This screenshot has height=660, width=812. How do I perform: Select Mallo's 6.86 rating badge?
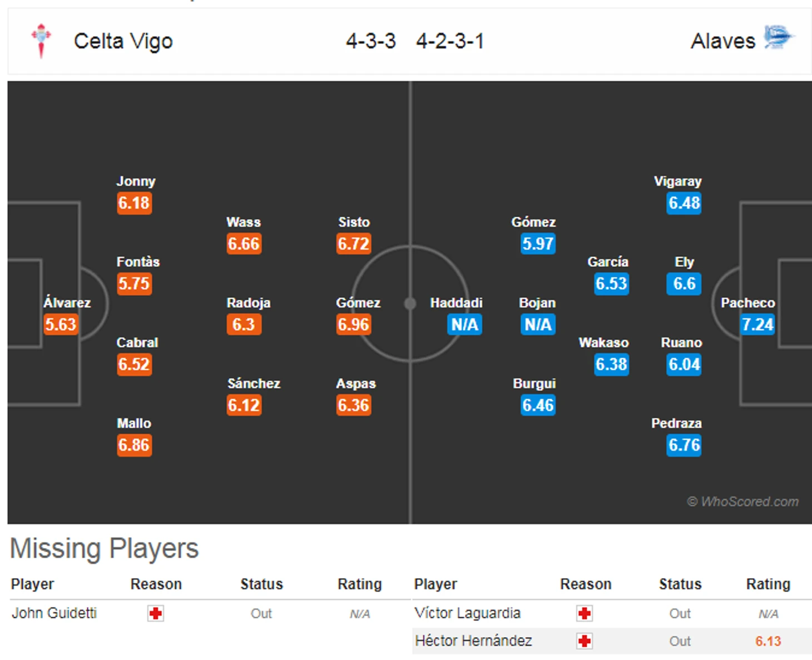coord(134,445)
